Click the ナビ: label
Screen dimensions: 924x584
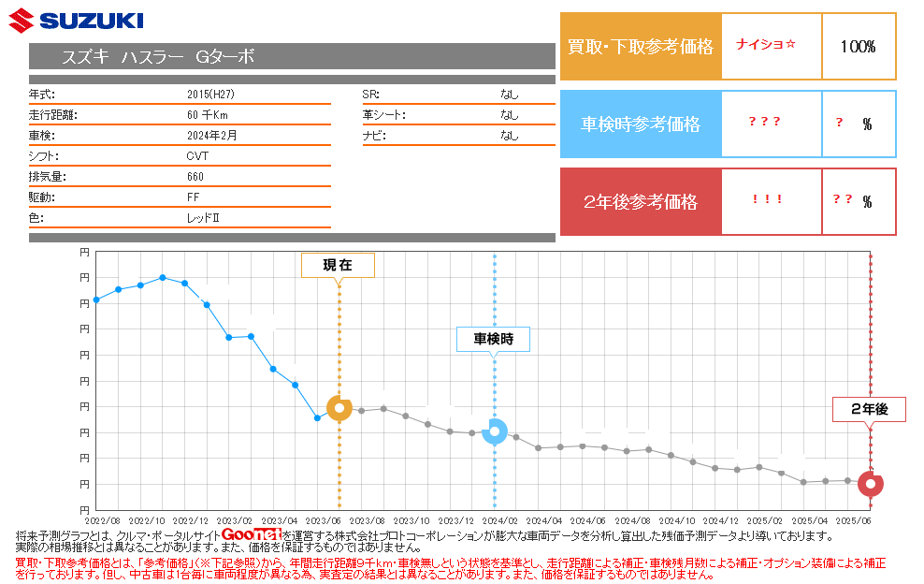point(374,136)
